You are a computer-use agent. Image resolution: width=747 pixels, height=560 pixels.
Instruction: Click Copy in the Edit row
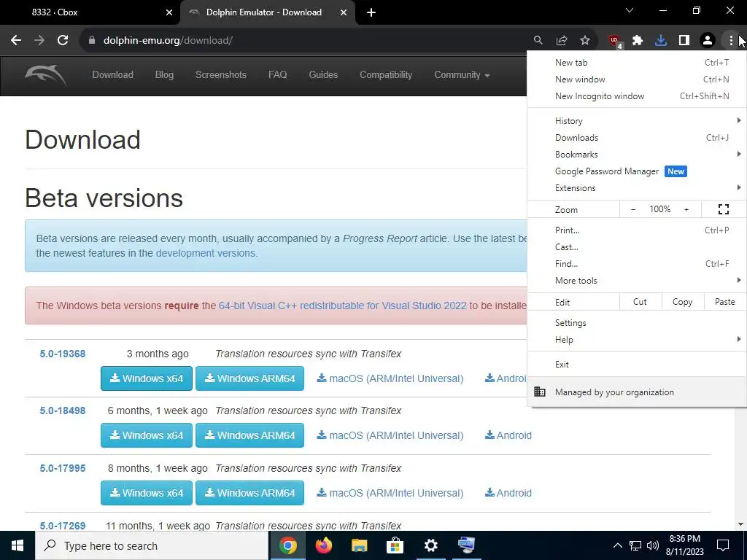(682, 302)
